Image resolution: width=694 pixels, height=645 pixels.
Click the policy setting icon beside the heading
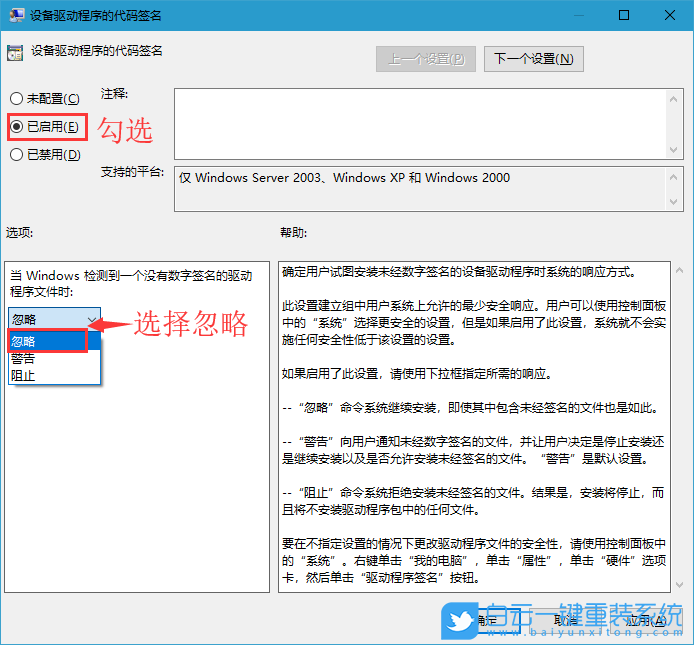pos(15,53)
